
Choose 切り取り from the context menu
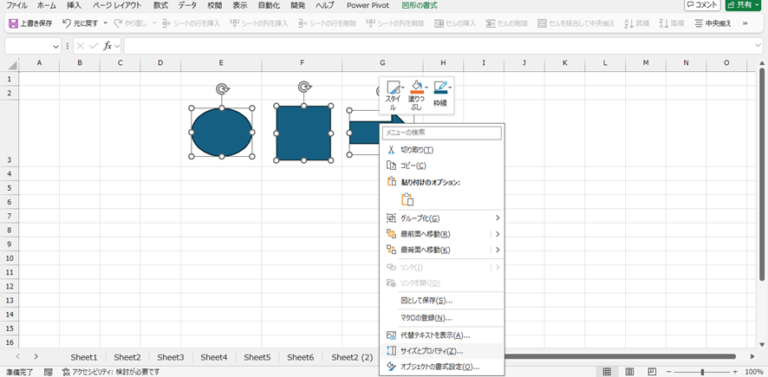442,149
